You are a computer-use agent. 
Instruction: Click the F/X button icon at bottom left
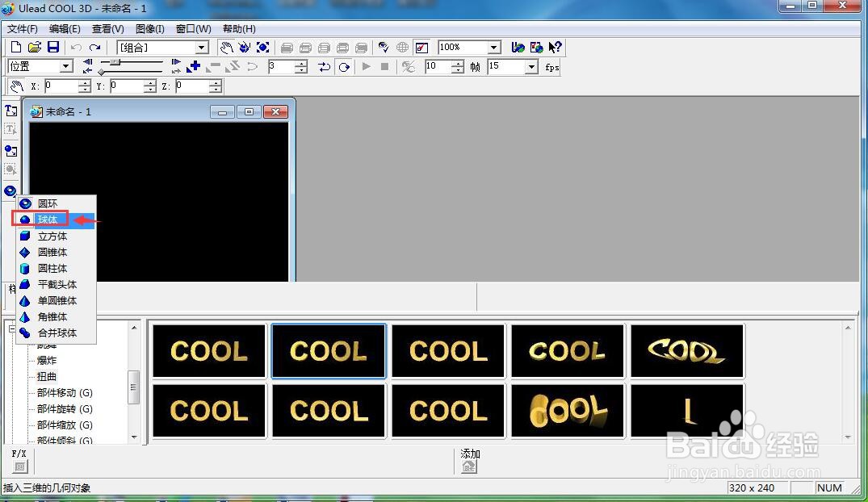[x=19, y=466]
